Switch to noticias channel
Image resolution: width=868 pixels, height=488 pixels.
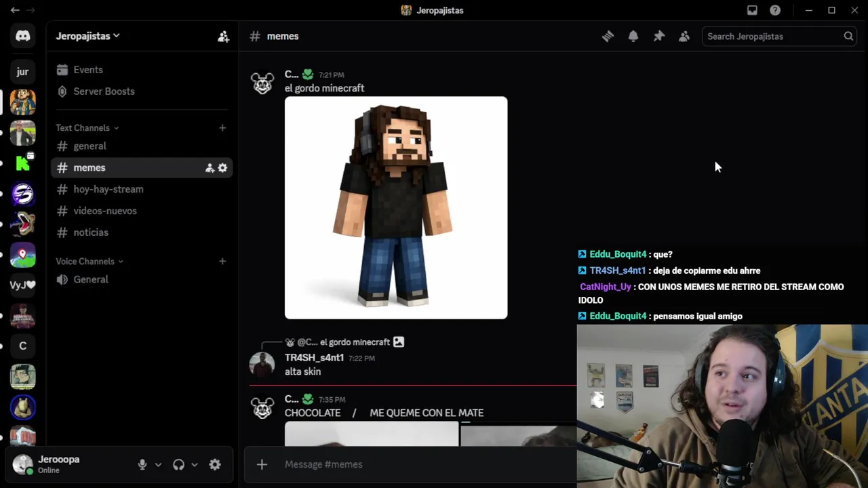coord(142,232)
